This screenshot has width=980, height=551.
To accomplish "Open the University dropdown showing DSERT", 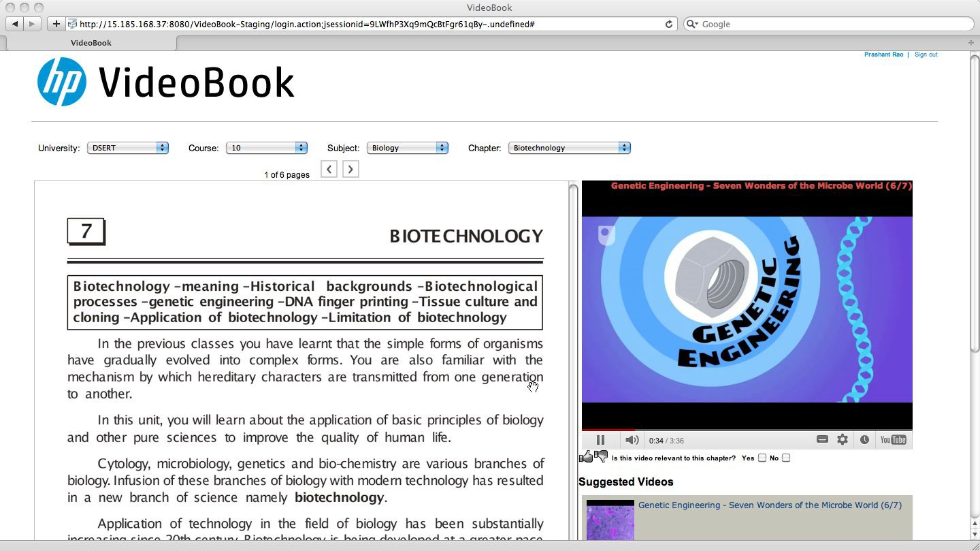I will click(127, 148).
